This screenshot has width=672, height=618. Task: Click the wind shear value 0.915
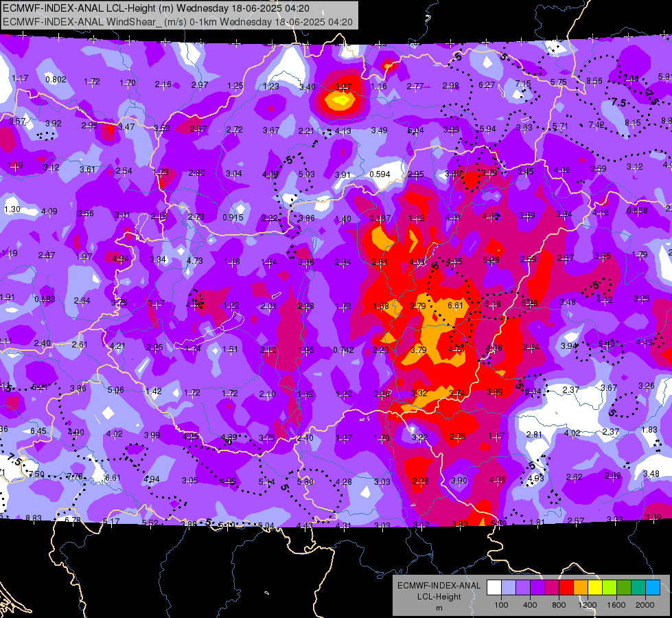(x=233, y=218)
